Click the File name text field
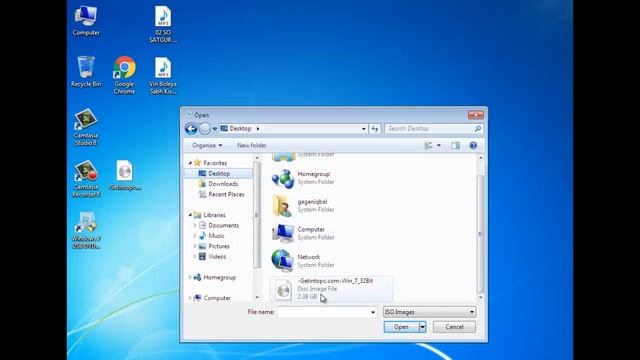The width and height of the screenshot is (640, 360). (323, 312)
